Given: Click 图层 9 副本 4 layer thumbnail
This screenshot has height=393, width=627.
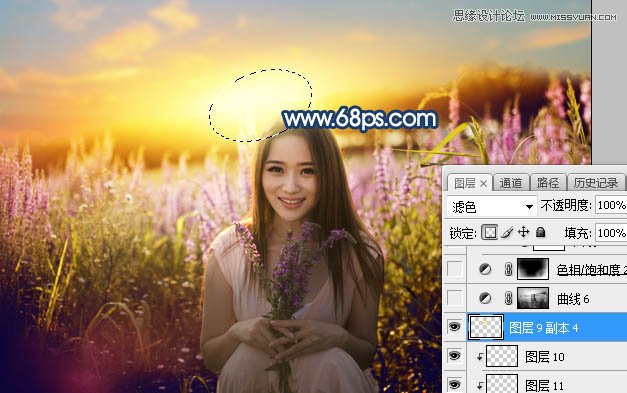Looking at the screenshot, I should [x=485, y=327].
